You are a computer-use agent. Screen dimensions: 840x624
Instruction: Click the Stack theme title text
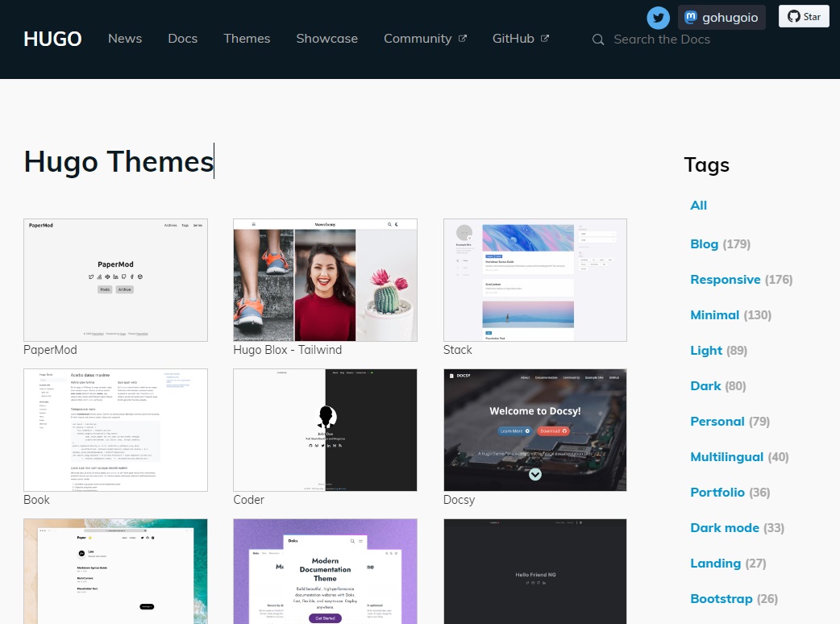tap(458, 350)
